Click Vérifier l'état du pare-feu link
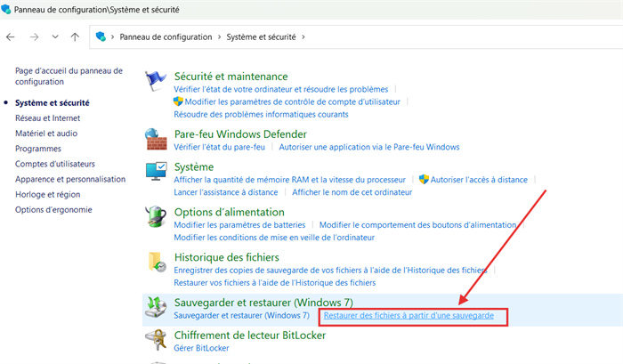The height and width of the screenshot is (364, 623). pos(219,147)
